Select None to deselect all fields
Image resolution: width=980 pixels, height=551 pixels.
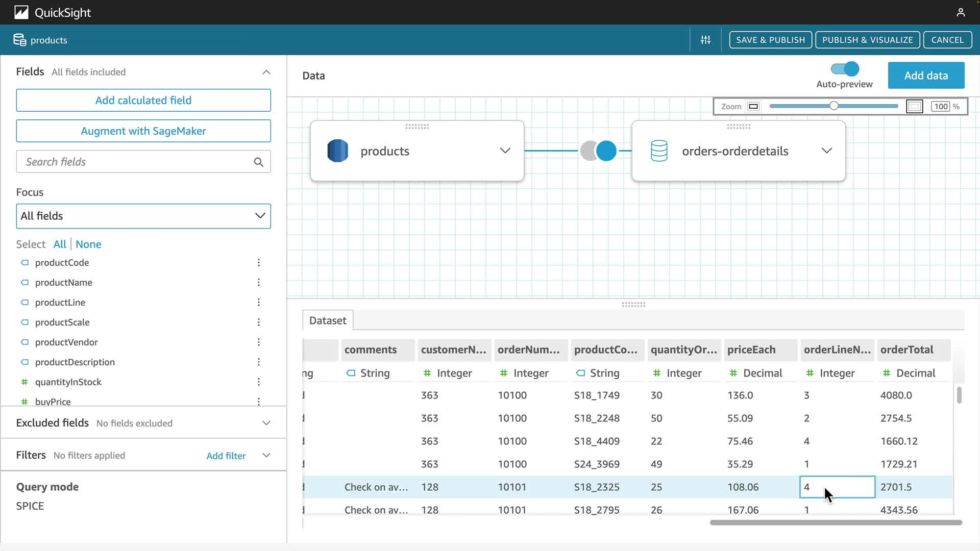(88, 244)
